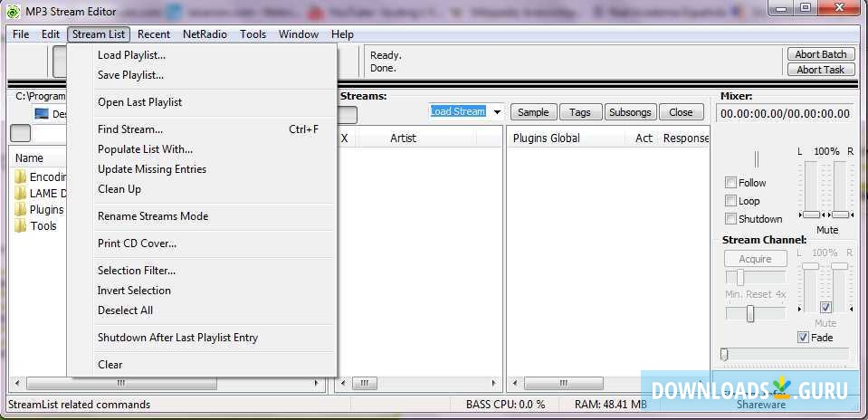The height and width of the screenshot is (420, 868).
Task: Choose Clear from the menu
Action: click(x=202, y=365)
